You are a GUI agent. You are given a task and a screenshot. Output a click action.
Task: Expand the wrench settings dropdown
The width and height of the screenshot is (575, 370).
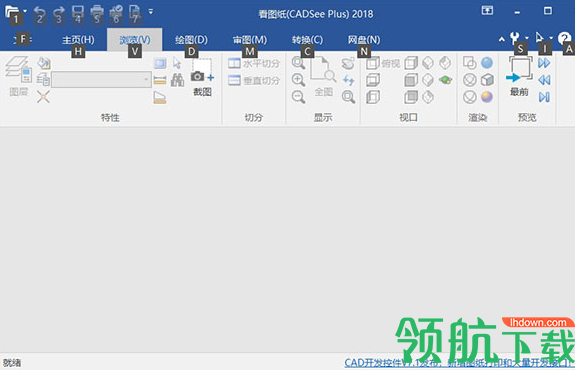(527, 37)
